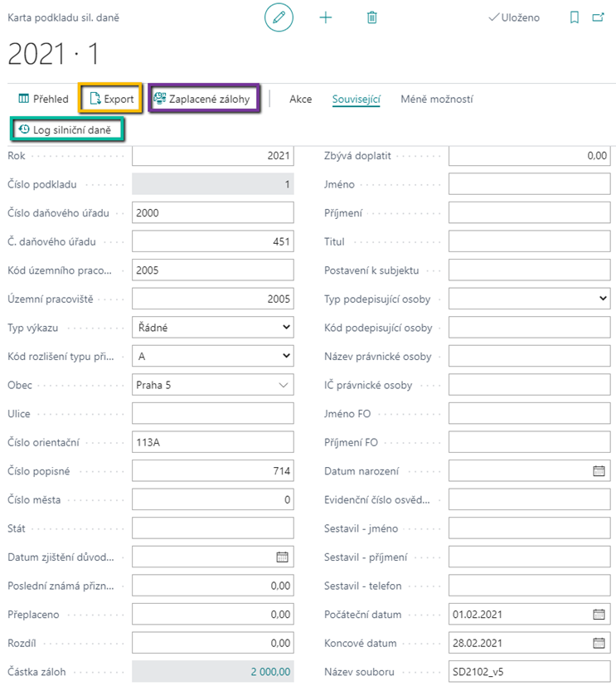Expand Typ podepisující osoby dropdown
The width and height of the screenshot is (616, 686).
point(602,299)
